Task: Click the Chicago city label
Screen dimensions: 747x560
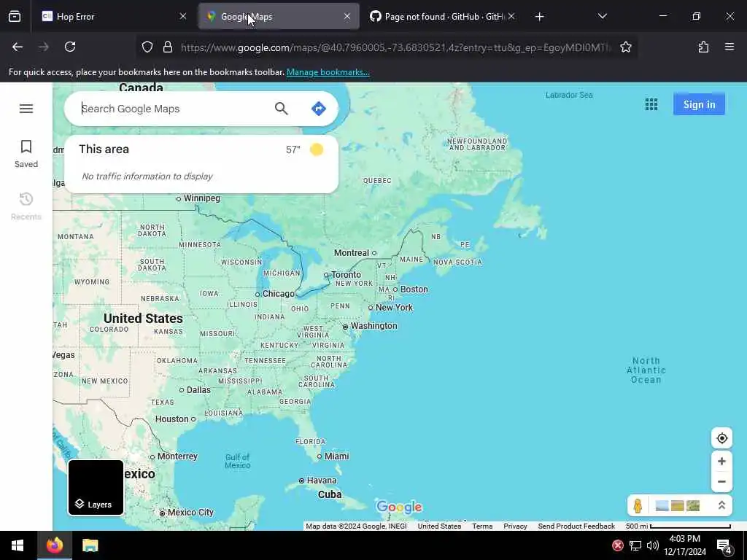Action: pyautogui.click(x=278, y=294)
